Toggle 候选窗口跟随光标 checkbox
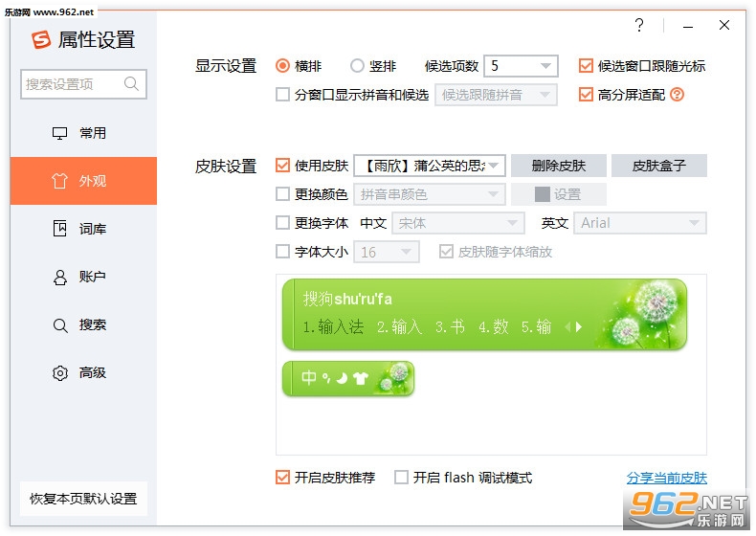 586,66
